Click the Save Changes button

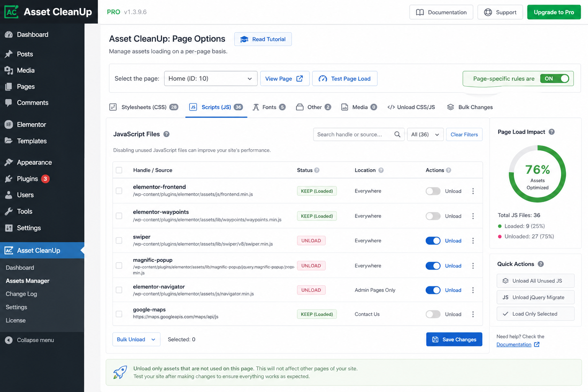pyautogui.click(x=454, y=340)
